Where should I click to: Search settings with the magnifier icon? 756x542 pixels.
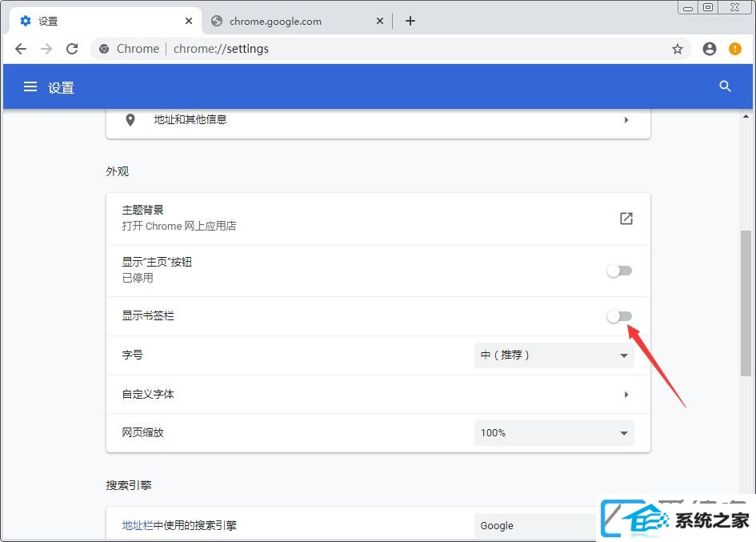(x=725, y=86)
